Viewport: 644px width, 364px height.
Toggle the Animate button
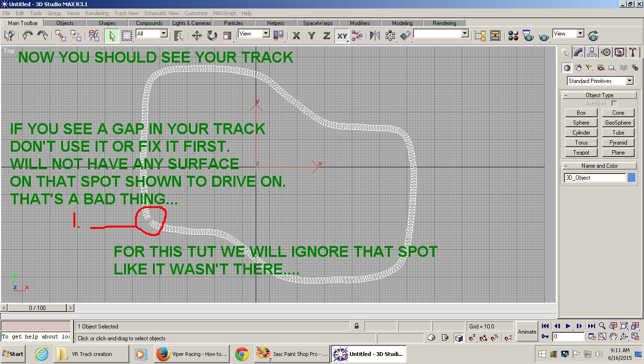click(527, 332)
